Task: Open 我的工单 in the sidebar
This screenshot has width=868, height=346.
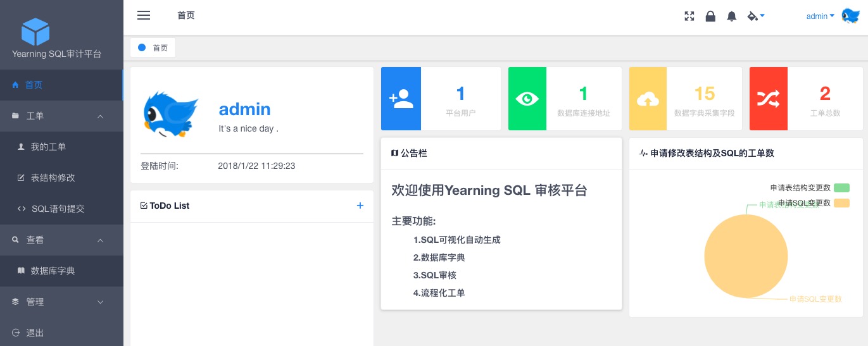Action: (x=48, y=147)
